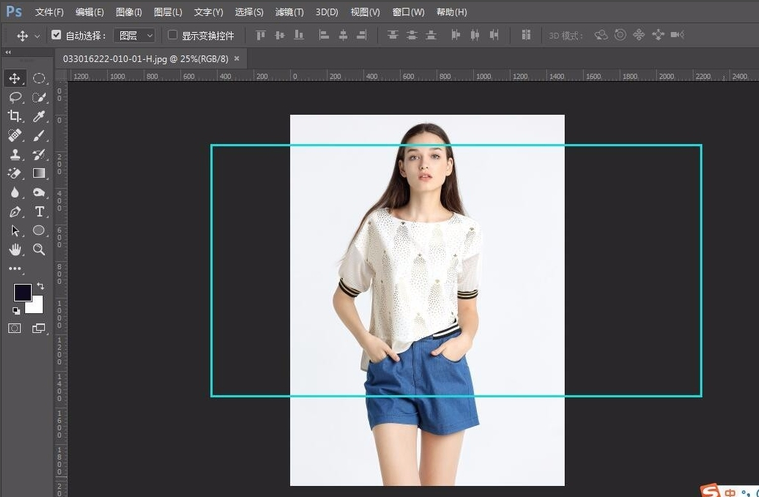The height and width of the screenshot is (497, 759).
Task: Open the 图层 auto-select dropdown
Action: click(135, 34)
